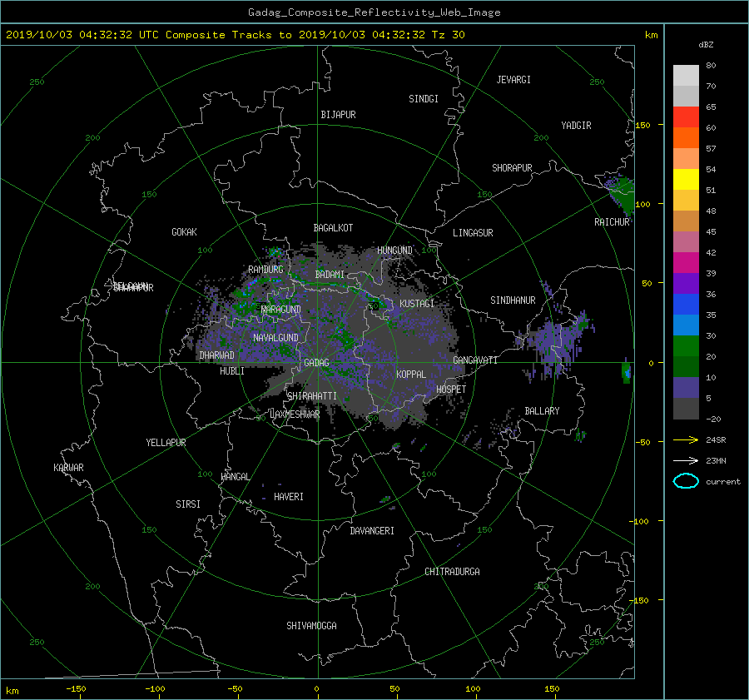Select the red 65 dBZ color swatch
The image size is (749, 700).
pos(686,117)
